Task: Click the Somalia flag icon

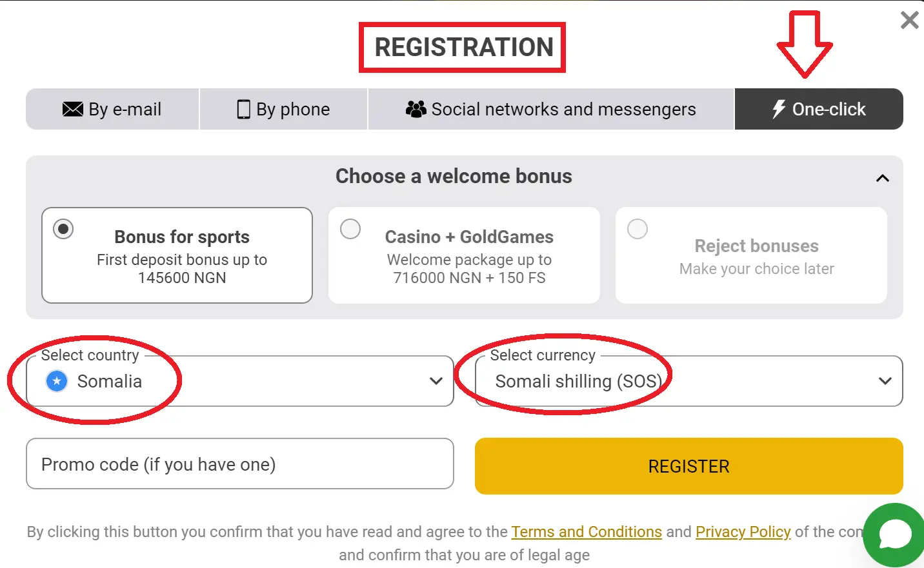Action: point(57,381)
